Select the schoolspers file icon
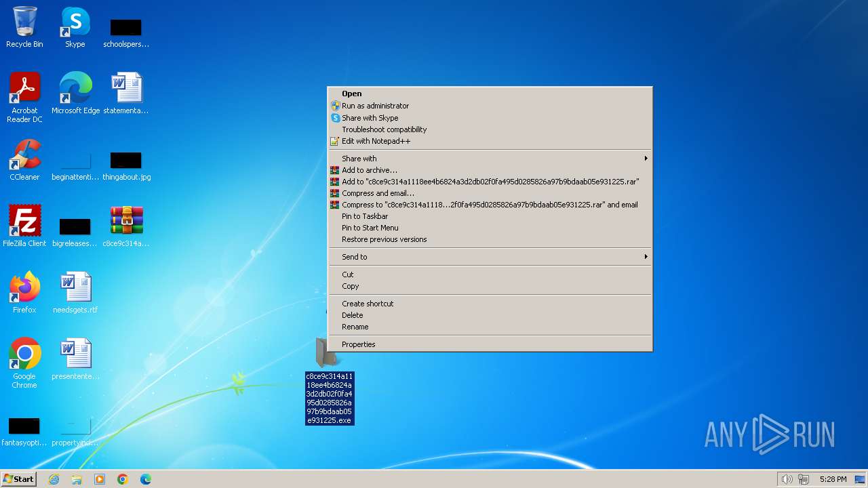 (126, 33)
